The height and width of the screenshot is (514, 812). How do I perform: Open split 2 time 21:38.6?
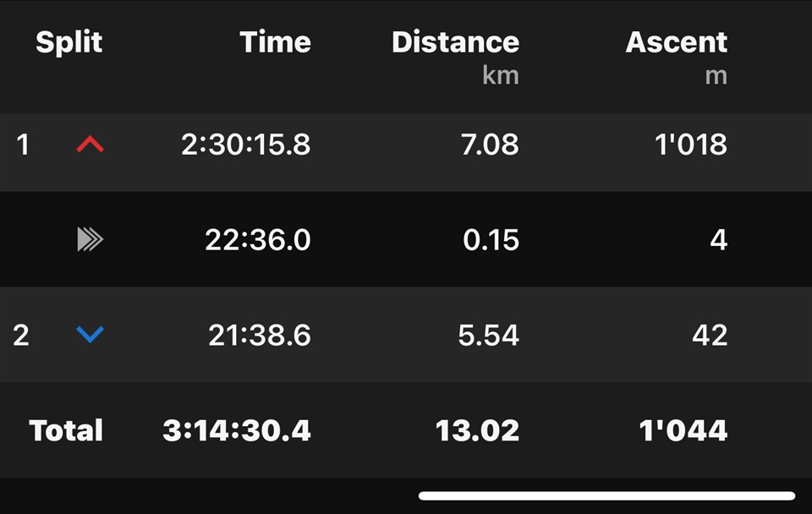point(260,335)
